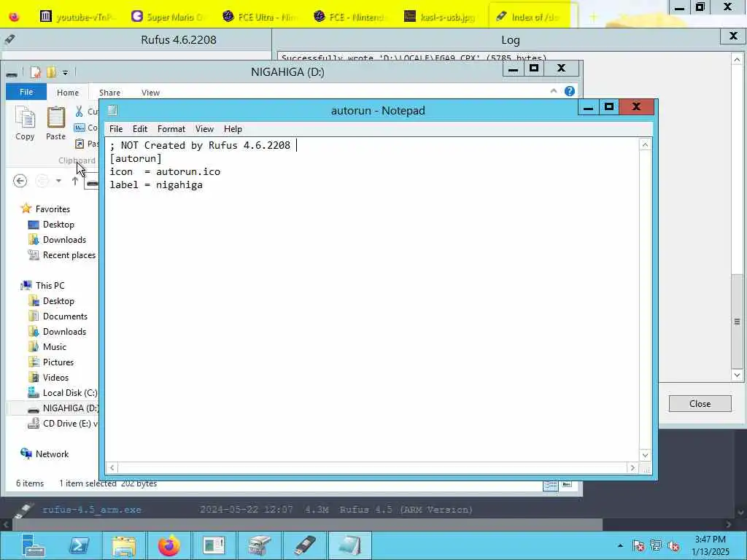Click the Rufus USB drive taskbar icon

[x=305, y=545]
